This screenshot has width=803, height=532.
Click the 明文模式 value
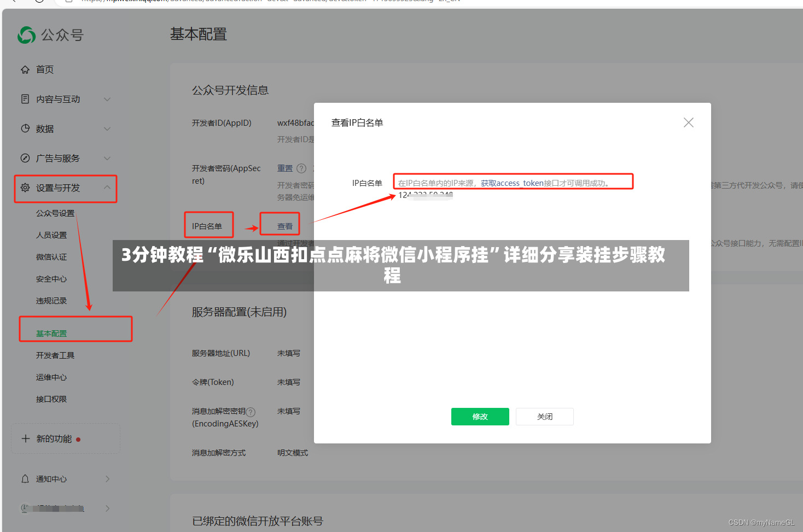293,453
